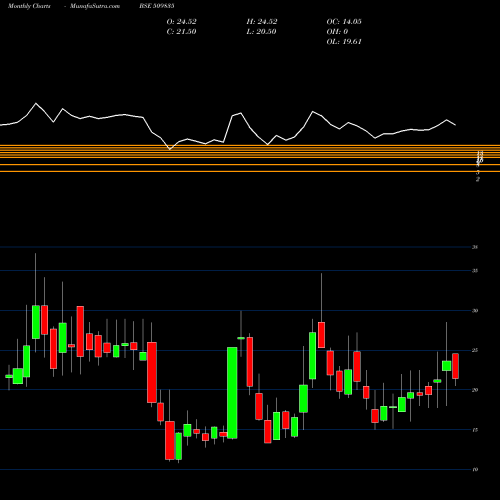Screen dimensions: 500x500
Task: Click the 'OL: 19.61' value
Action: 344,42
